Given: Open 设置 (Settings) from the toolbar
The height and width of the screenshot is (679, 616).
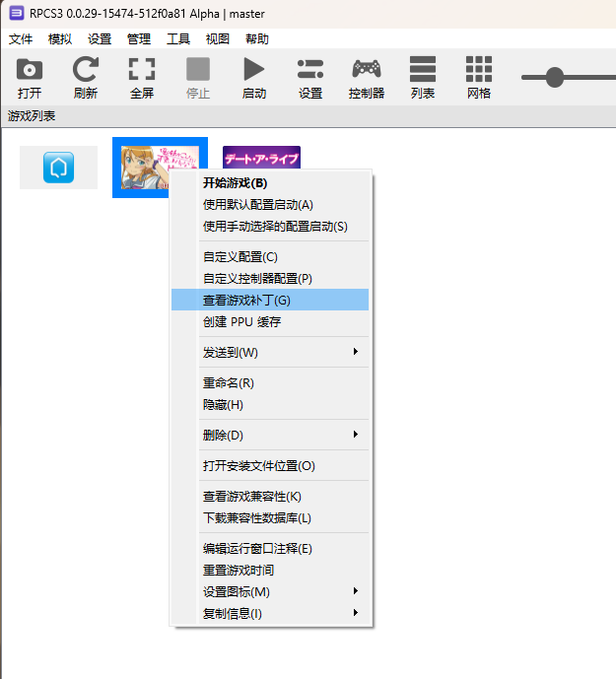Looking at the screenshot, I should click(x=310, y=70).
